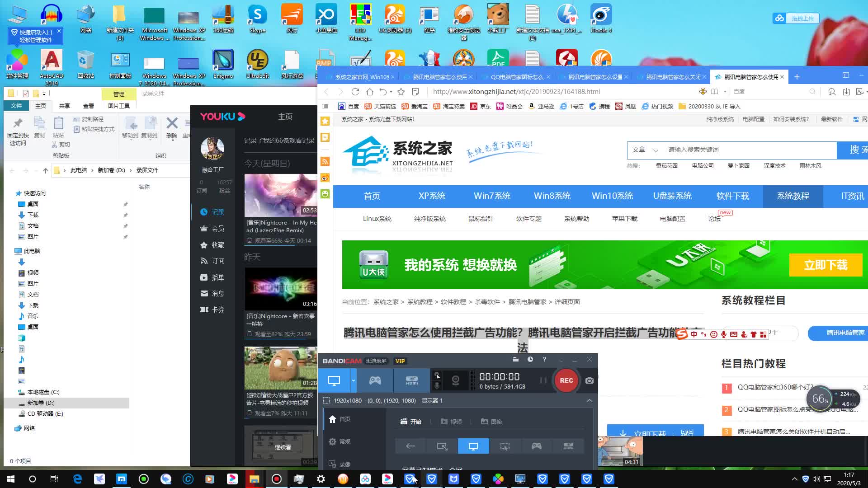Open QQ电脑管家和360哪个好 article link
868x488 pixels.
(x=776, y=387)
